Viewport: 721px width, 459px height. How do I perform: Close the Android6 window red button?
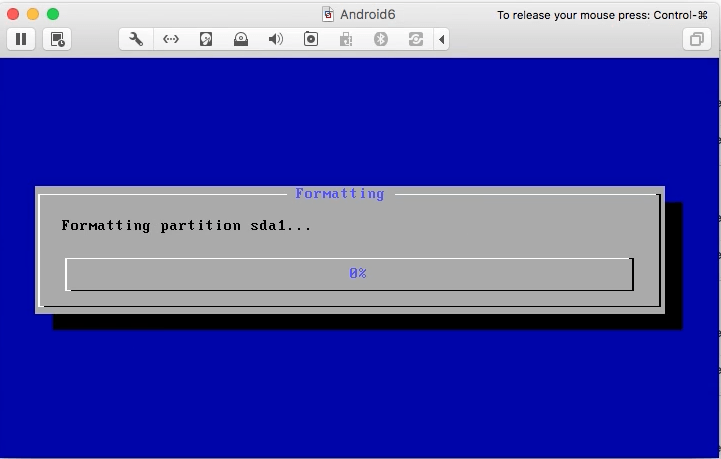tap(13, 14)
